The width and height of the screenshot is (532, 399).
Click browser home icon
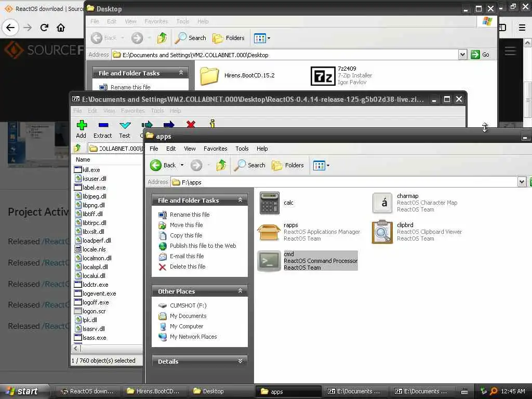coord(61,28)
